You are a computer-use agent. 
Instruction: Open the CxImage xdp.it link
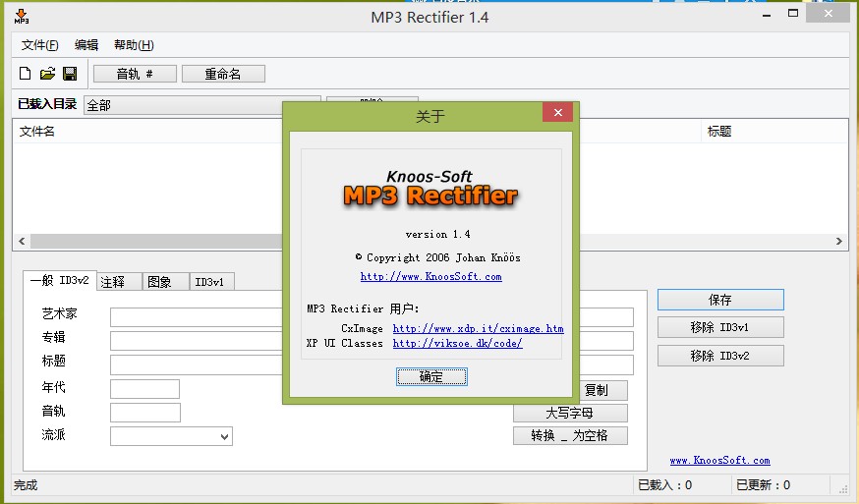(479, 329)
